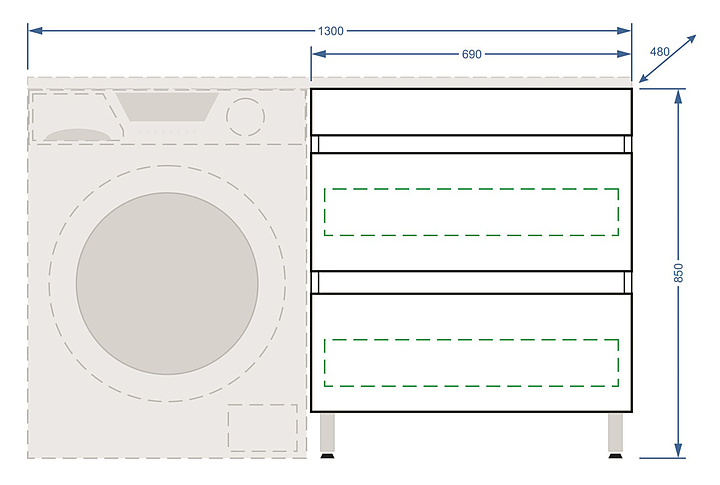Click the lower green dashed rectangle
Screen dimensions: 720x485
coord(471,362)
